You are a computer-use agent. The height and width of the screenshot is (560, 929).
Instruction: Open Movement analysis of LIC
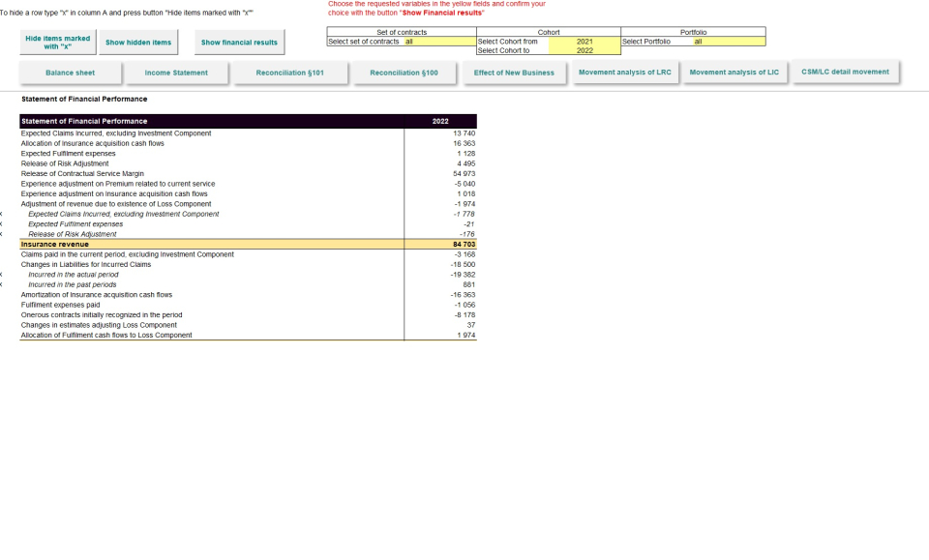(734, 73)
